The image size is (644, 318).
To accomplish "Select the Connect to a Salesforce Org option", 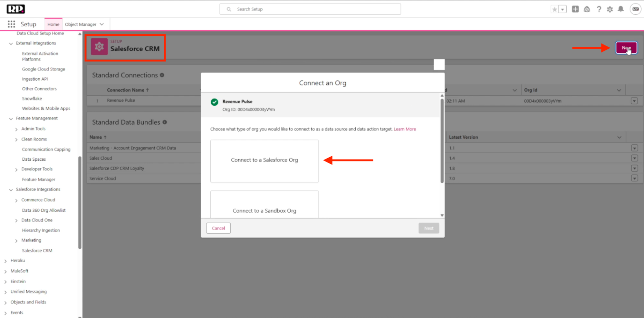I will (264, 160).
